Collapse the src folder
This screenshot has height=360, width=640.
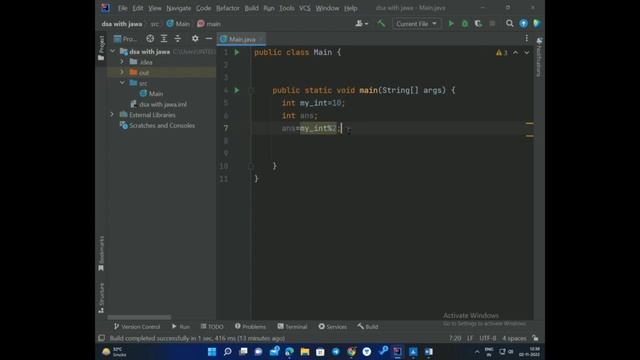tap(122, 83)
